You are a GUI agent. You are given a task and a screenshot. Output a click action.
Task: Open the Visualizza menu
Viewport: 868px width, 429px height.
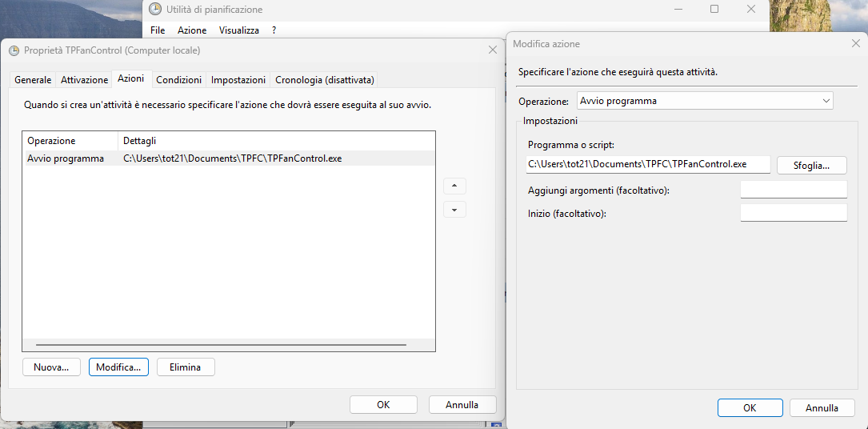pyautogui.click(x=238, y=30)
